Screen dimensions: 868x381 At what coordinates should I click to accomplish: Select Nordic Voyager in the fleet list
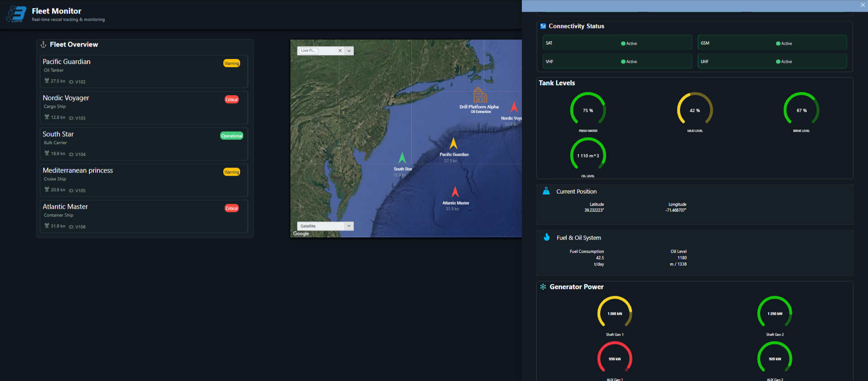click(x=144, y=108)
